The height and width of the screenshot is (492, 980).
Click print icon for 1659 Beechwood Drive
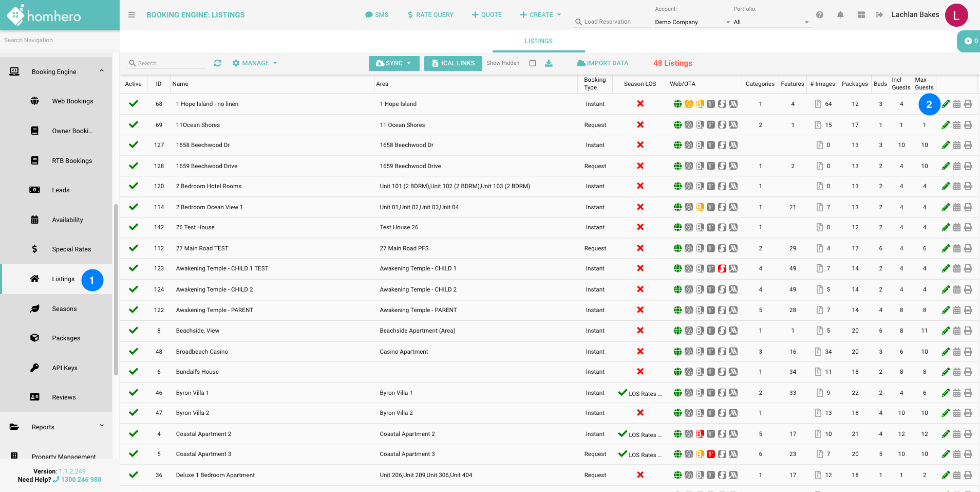click(968, 166)
